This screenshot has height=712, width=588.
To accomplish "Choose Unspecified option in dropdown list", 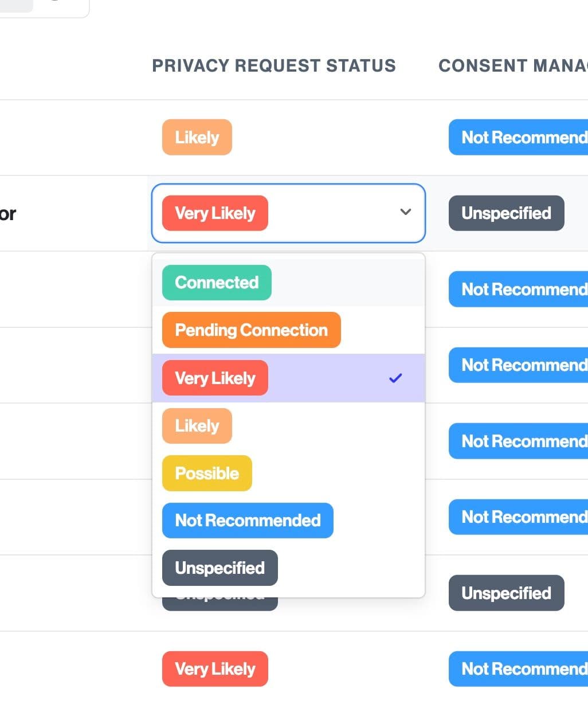I will pos(220,568).
